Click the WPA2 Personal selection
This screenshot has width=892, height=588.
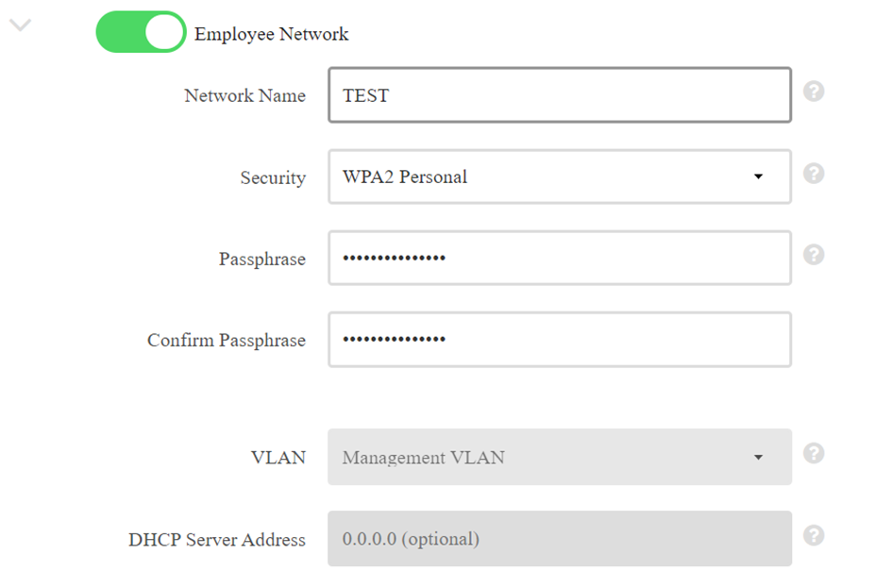pos(406,176)
